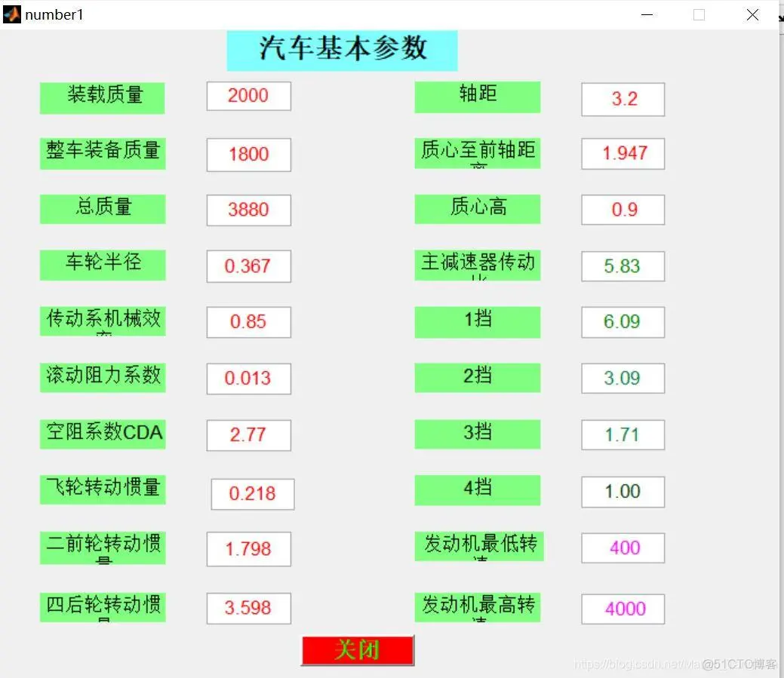784x678 pixels.
Task: Focus the rear wheel inertia field 3.598
Action: (x=248, y=608)
